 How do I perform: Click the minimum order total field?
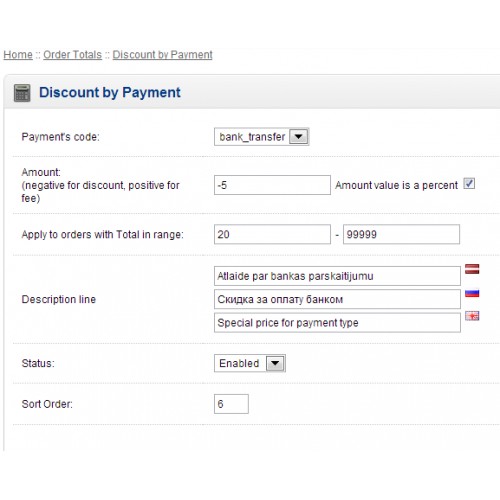272,234
